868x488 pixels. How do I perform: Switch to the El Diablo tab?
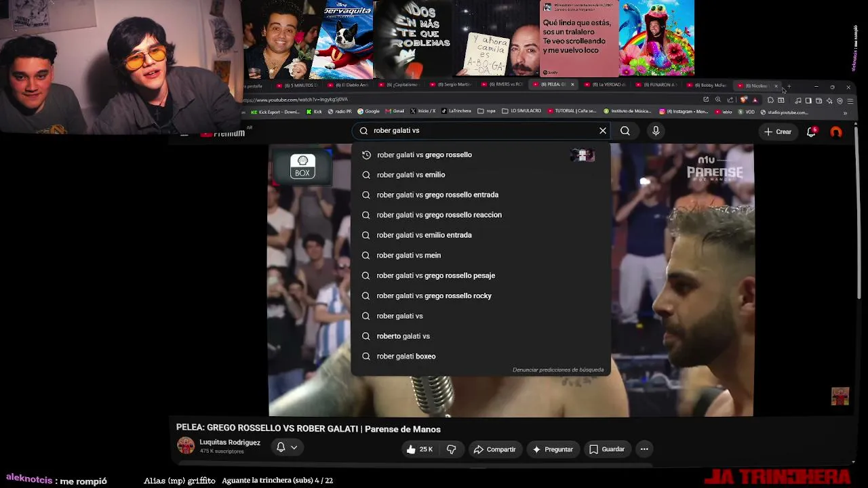(349, 85)
